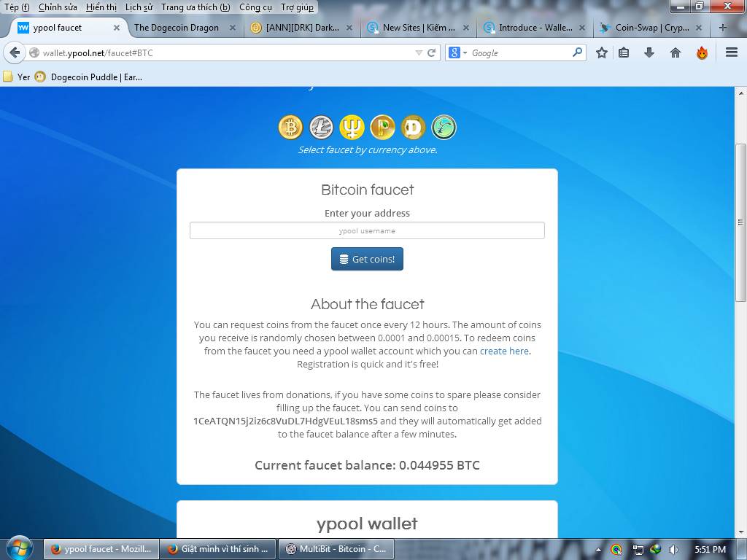Open the Trợ giúp menu

(x=297, y=7)
